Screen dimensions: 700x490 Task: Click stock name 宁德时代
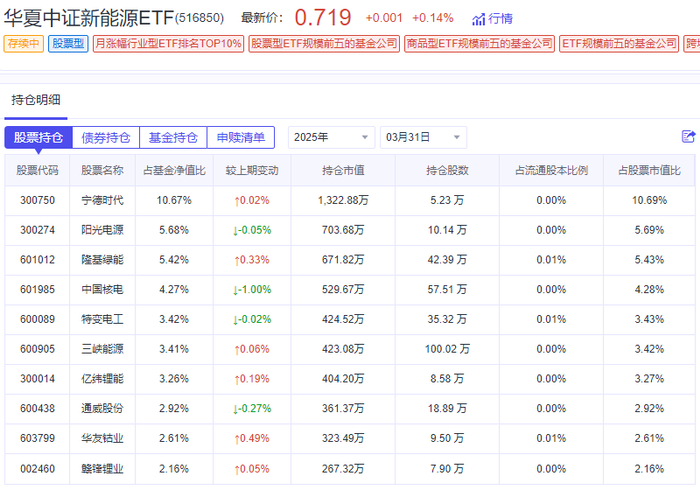click(x=102, y=200)
